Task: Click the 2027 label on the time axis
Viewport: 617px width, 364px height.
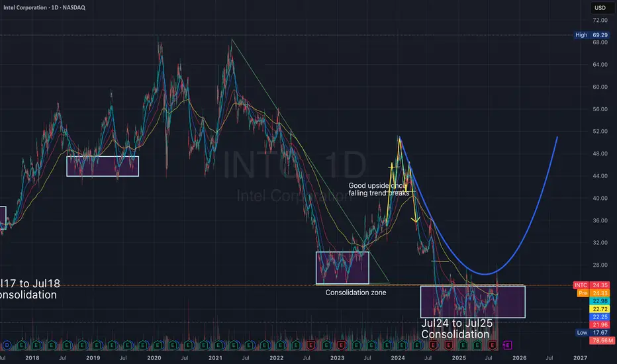Action: click(580, 357)
